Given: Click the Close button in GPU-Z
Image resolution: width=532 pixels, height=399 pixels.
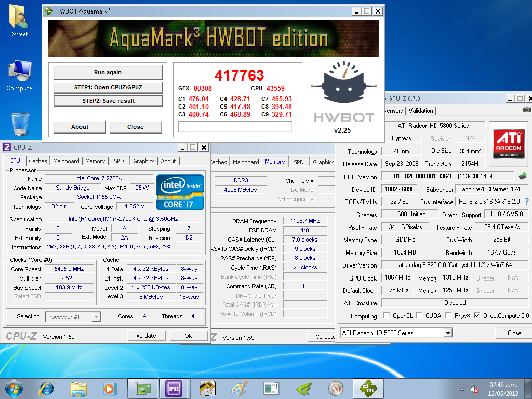Looking at the screenshot, I should pos(514,333).
